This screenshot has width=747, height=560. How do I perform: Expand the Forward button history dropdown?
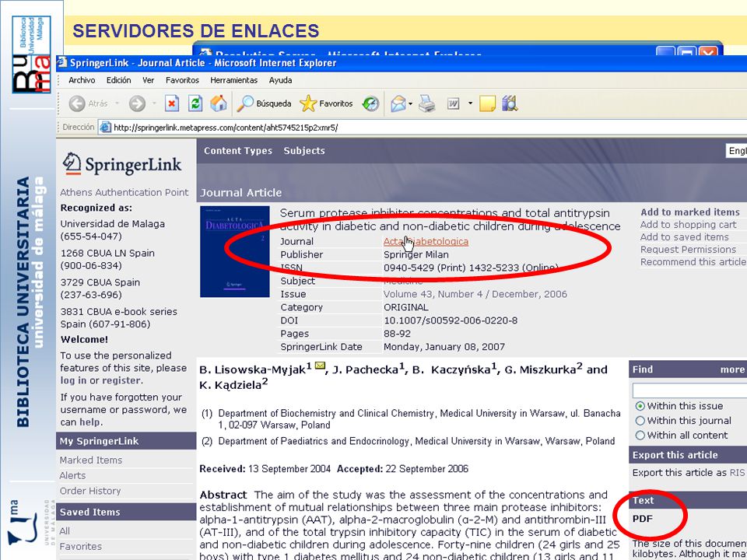click(154, 103)
